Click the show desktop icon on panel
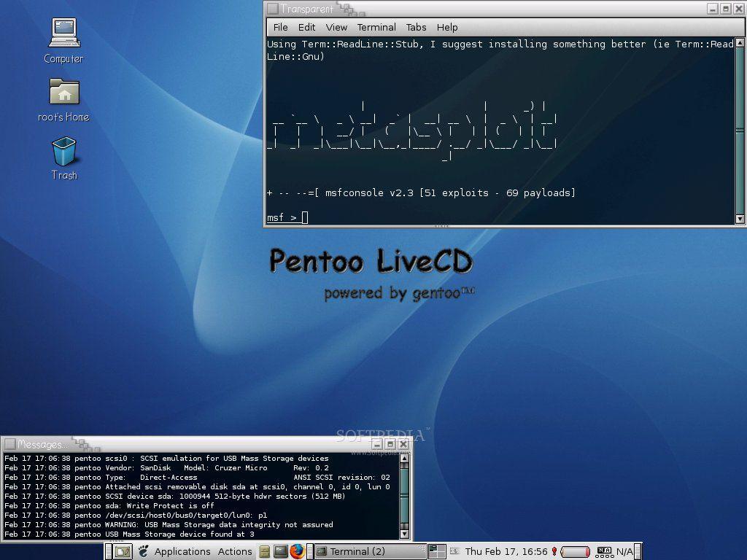This screenshot has height=560, width=747. tap(123, 551)
